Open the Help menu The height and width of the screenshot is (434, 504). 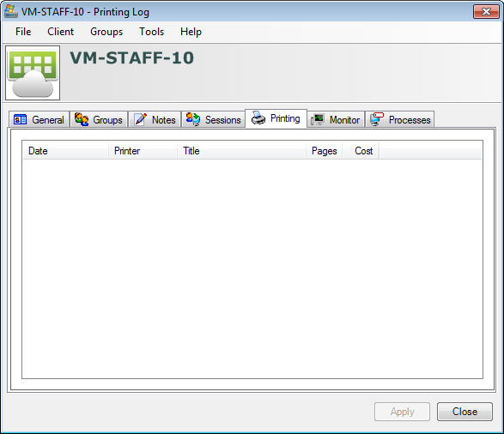pos(191,32)
